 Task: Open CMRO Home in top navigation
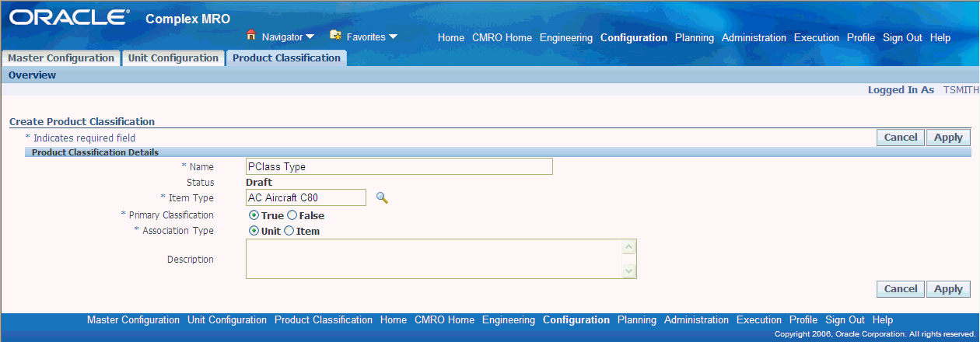coord(502,38)
